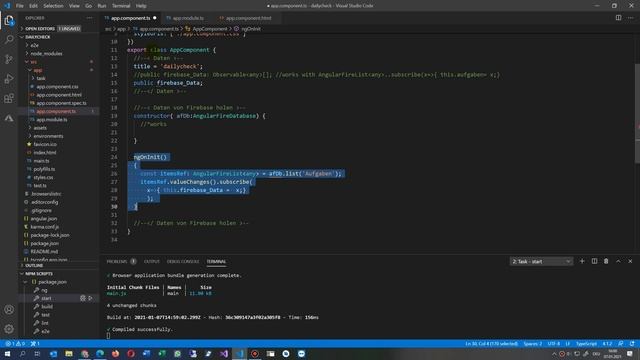Run the start npm script play icon
640x360 pixels.
[x=90, y=298]
